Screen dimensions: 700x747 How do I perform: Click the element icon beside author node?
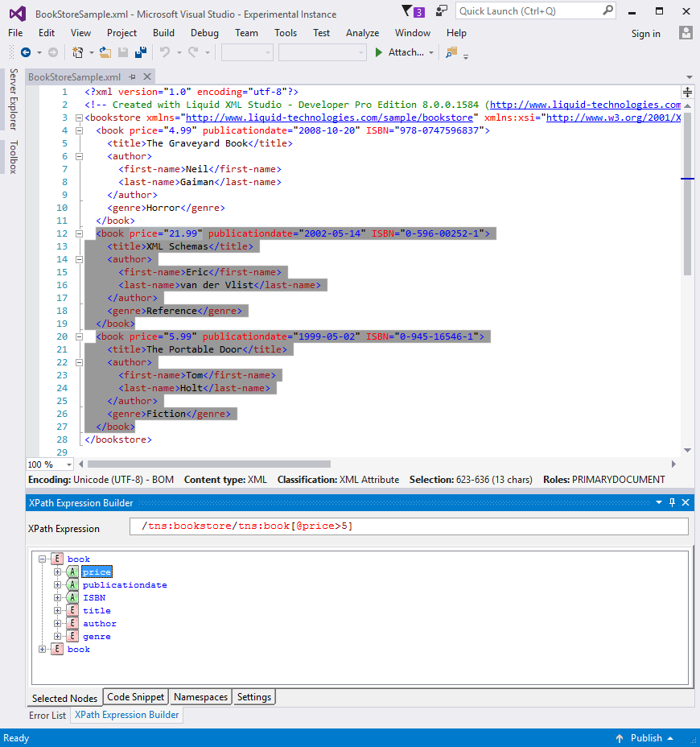(72, 624)
